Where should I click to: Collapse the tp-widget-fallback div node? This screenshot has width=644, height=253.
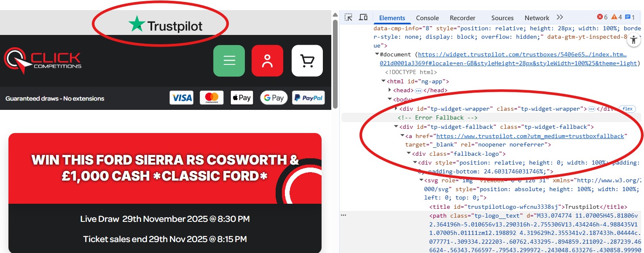[x=396, y=127]
